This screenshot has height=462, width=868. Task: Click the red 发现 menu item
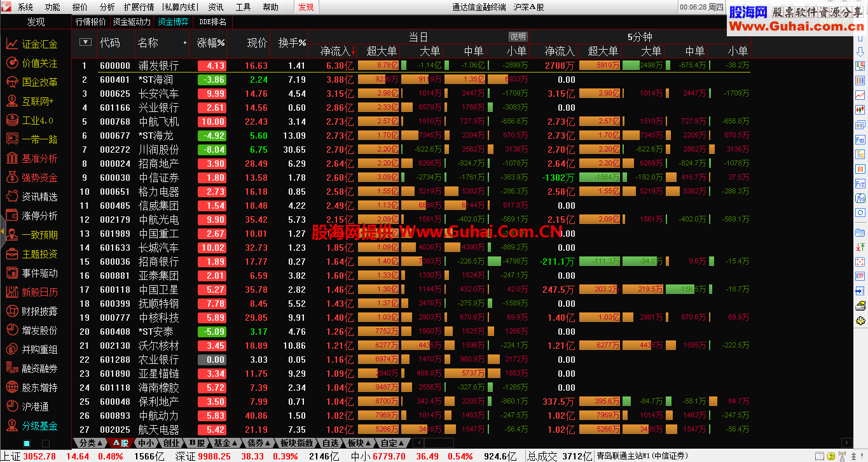point(306,7)
